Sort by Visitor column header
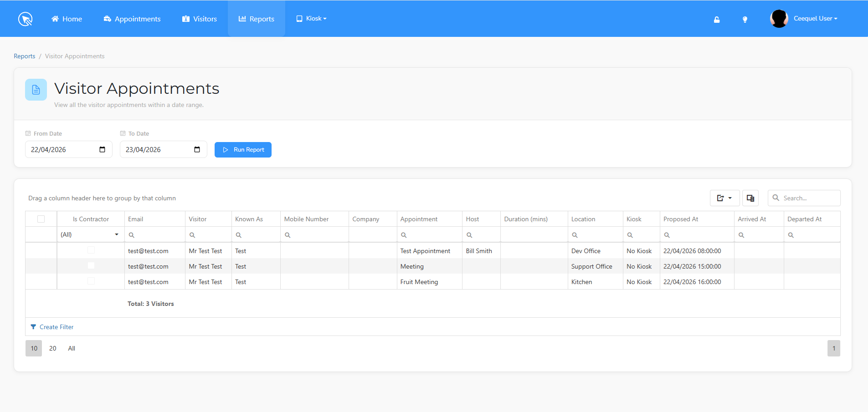Image resolution: width=868 pixels, height=412 pixels. 209,219
